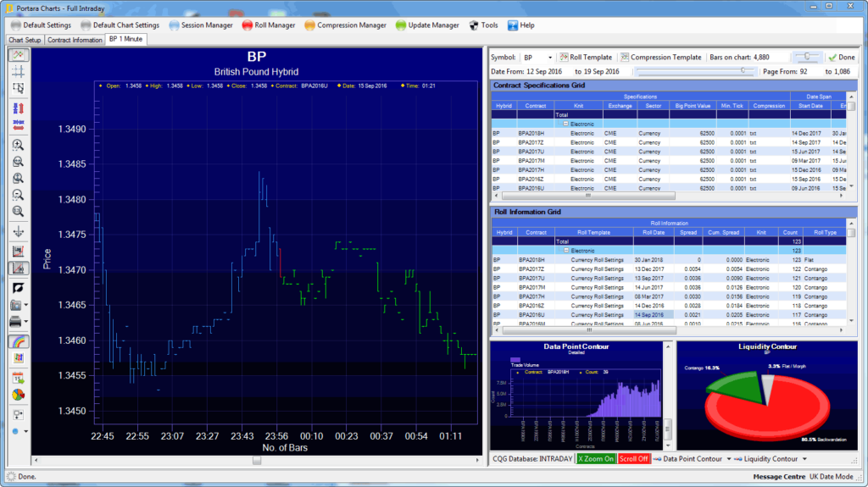This screenshot has width=868, height=487.
Task: Click the Date From 12 Sep 2016 field
Action: (x=543, y=71)
